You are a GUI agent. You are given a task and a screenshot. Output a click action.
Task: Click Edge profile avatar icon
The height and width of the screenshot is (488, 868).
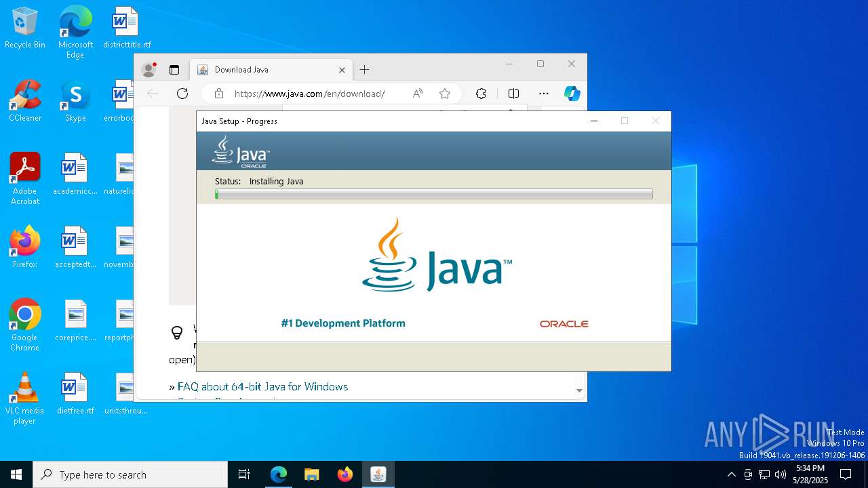click(x=149, y=70)
